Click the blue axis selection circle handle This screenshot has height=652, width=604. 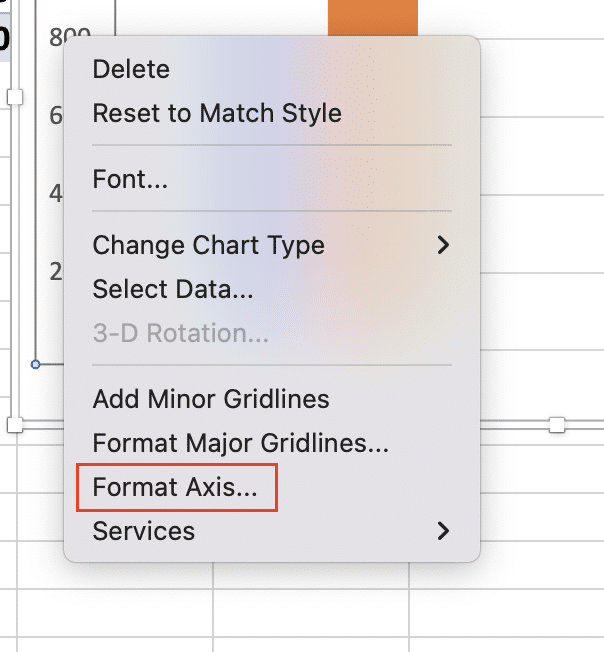pyautogui.click(x=35, y=365)
